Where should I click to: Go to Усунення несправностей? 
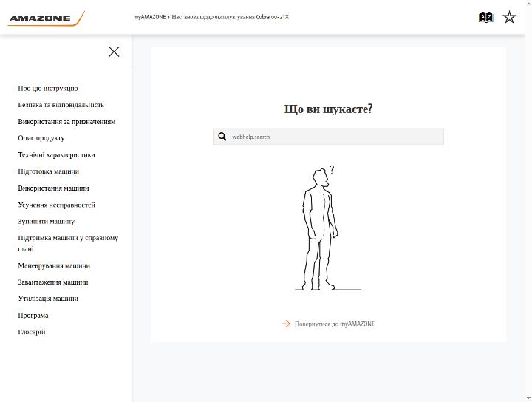pyautogui.click(x=56, y=205)
